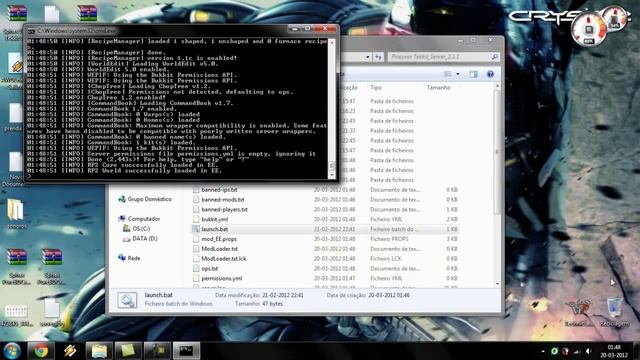The width and height of the screenshot is (640, 360).
Task: Click the Show Desktop strip beside the clock
Action: point(636,351)
